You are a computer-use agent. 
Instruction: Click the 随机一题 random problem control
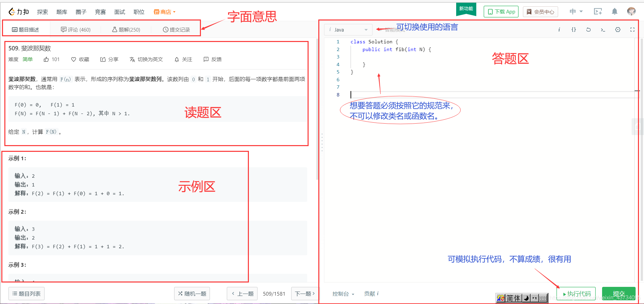click(192, 293)
